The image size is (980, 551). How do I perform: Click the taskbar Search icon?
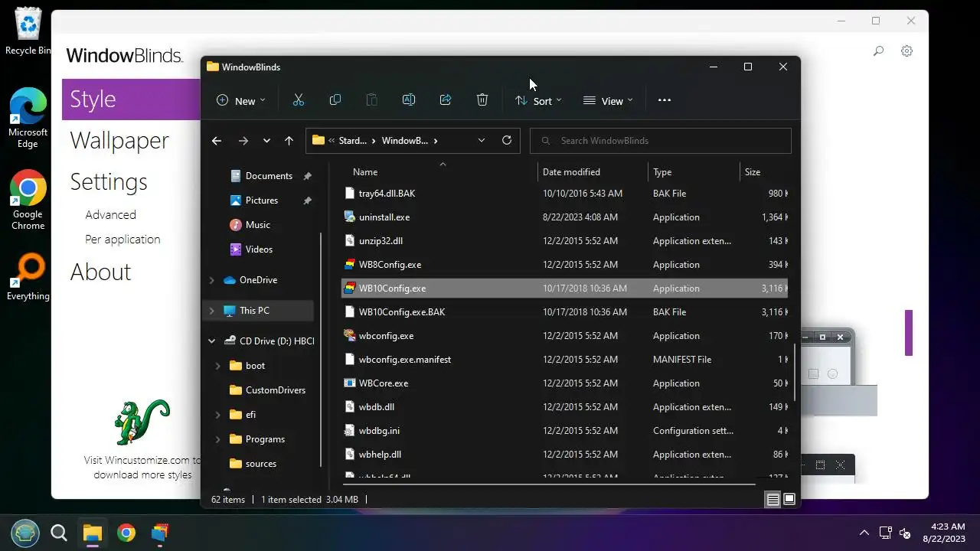[x=59, y=533]
